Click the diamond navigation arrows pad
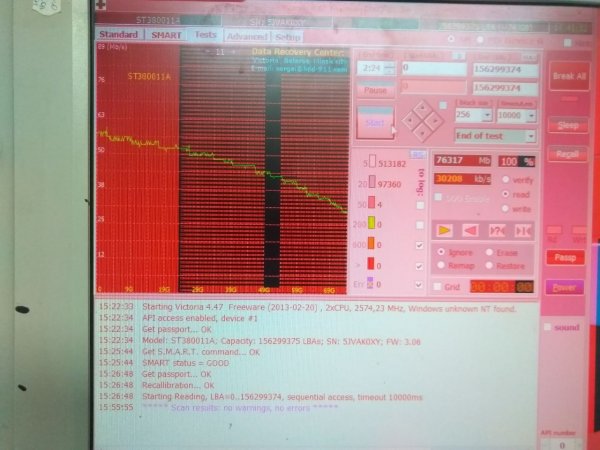The width and height of the screenshot is (600, 450). coord(421,120)
